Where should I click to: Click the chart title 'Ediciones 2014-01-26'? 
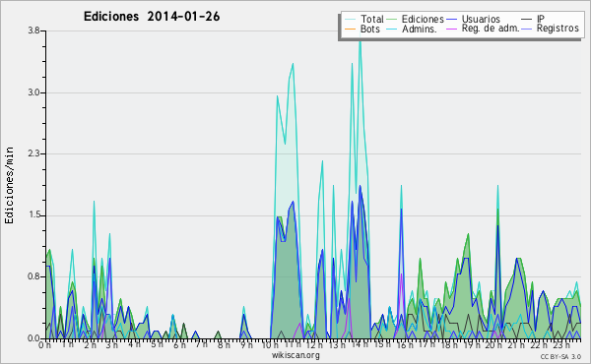tap(152, 17)
